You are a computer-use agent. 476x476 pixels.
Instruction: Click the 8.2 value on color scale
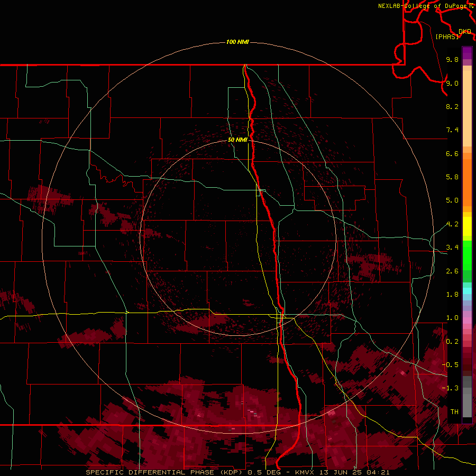[x=452, y=106]
